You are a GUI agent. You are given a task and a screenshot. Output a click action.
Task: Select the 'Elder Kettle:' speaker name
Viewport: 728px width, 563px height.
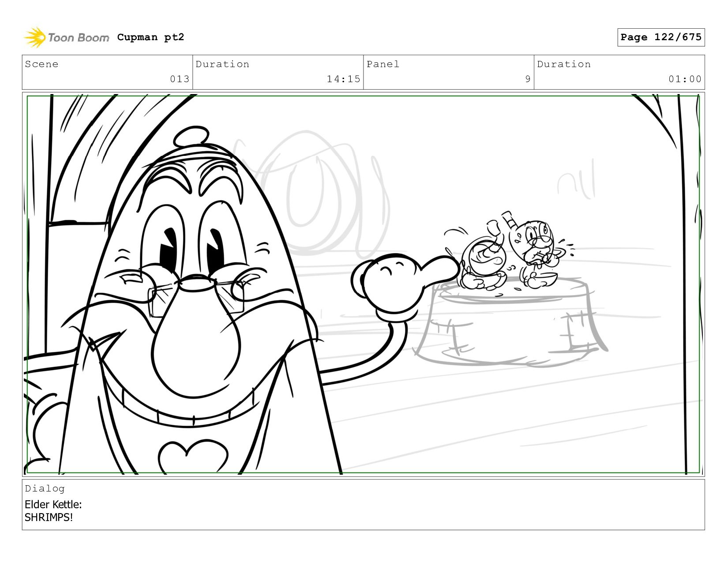pyautogui.click(x=53, y=504)
